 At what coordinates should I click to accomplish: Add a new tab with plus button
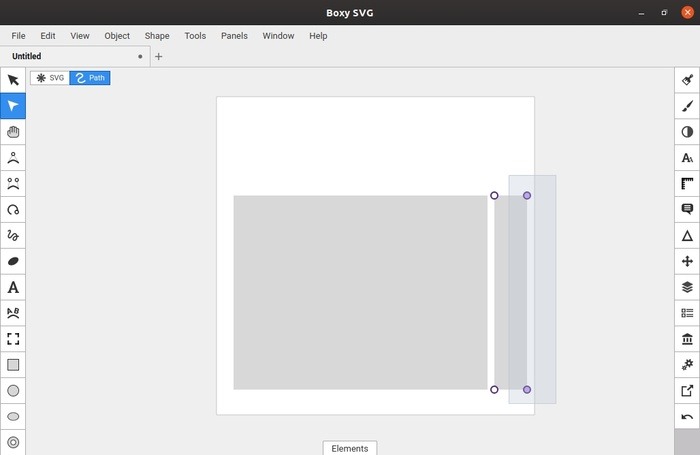tap(158, 56)
